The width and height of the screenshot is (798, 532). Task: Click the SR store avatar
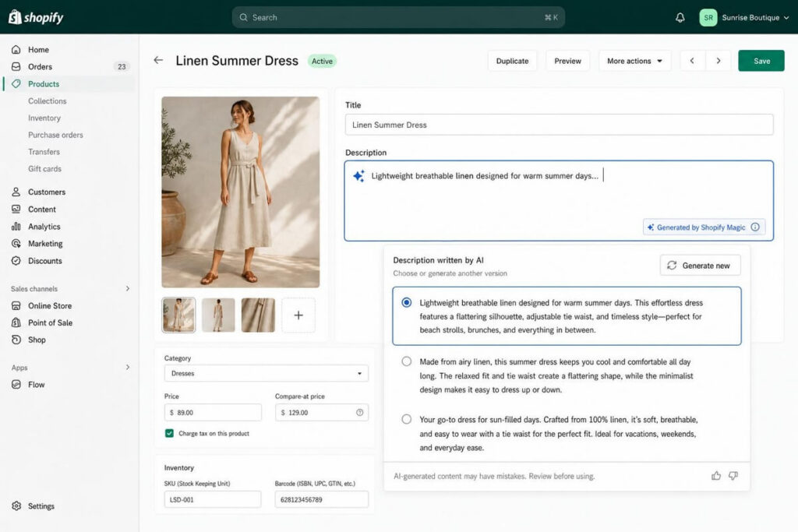click(708, 17)
